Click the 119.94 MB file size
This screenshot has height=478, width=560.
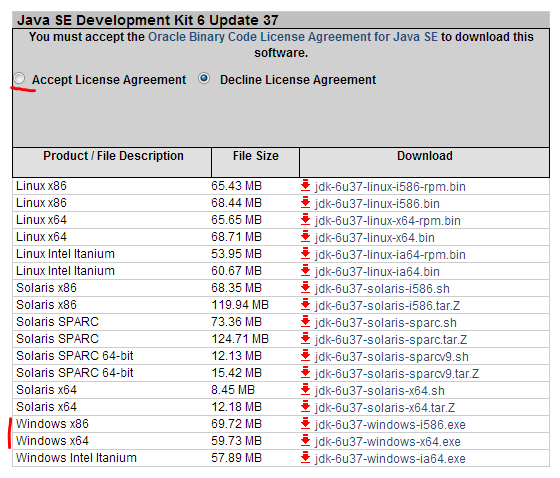tap(240, 305)
